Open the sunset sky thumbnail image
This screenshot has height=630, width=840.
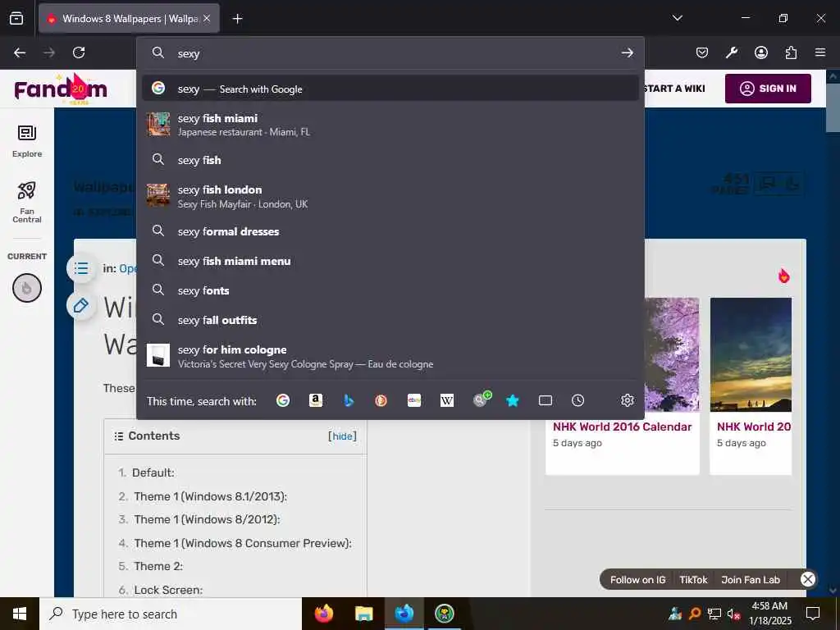[751, 354]
